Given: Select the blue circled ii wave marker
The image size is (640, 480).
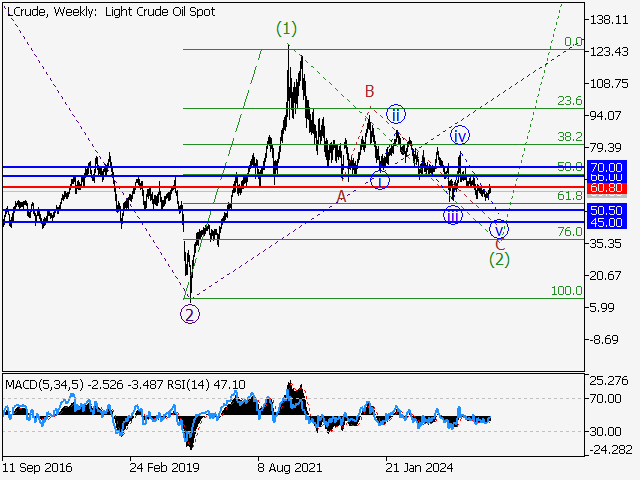Looking at the screenshot, I should [x=396, y=113].
